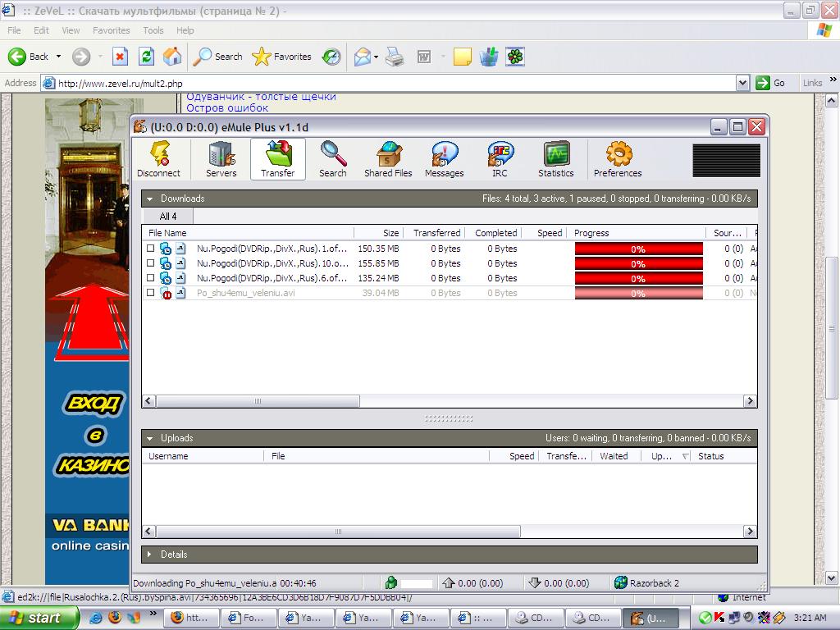Show eMule Statistics
The height and width of the screenshot is (630, 840).
555,159
